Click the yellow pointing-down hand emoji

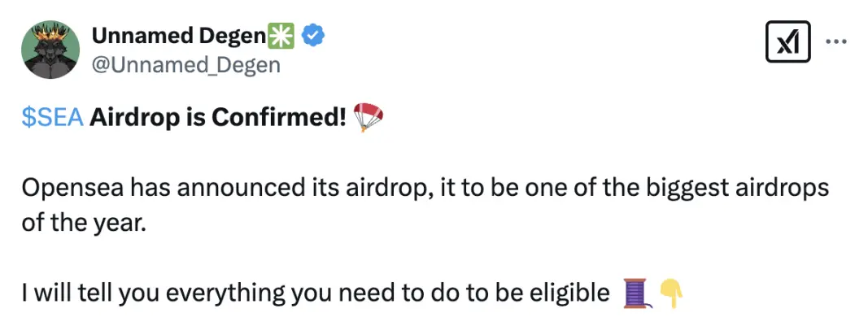(670, 292)
